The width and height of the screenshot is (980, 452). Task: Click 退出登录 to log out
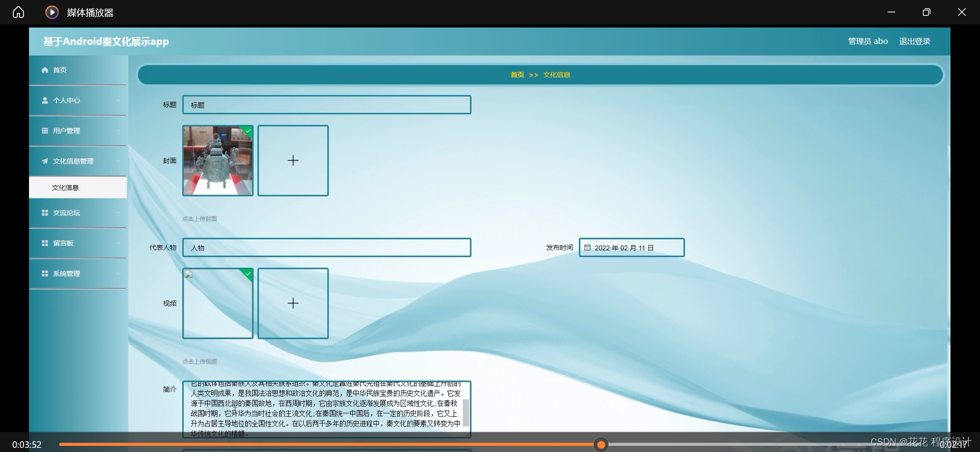click(x=915, y=41)
